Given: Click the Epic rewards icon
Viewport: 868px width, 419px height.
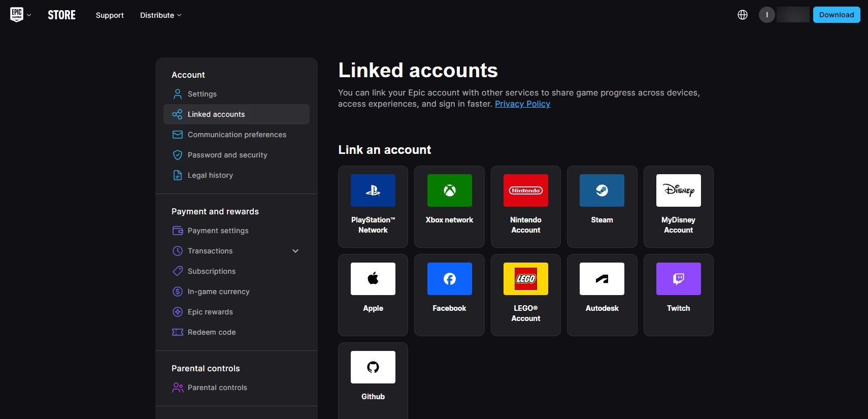Looking at the screenshot, I should (178, 312).
